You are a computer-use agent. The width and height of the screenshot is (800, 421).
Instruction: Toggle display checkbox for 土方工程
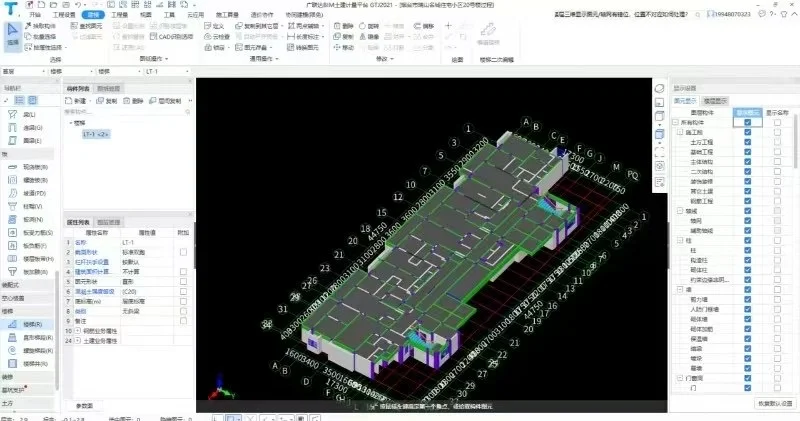tap(747, 142)
